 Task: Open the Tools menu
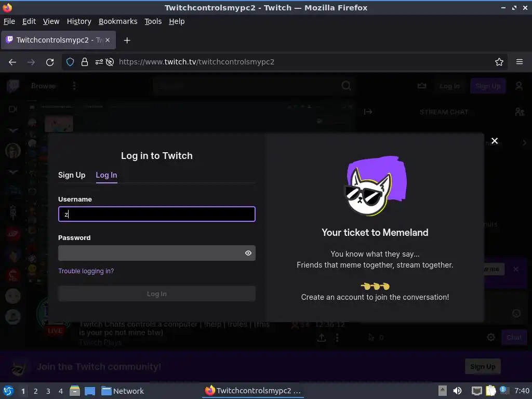153,21
